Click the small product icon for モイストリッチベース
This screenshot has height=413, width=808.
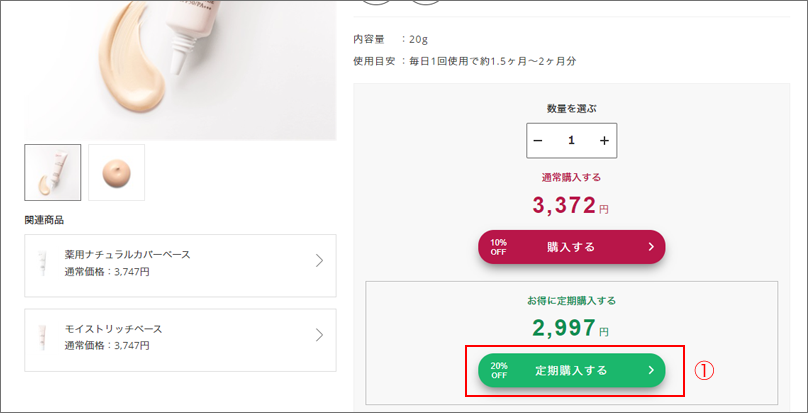(x=43, y=336)
